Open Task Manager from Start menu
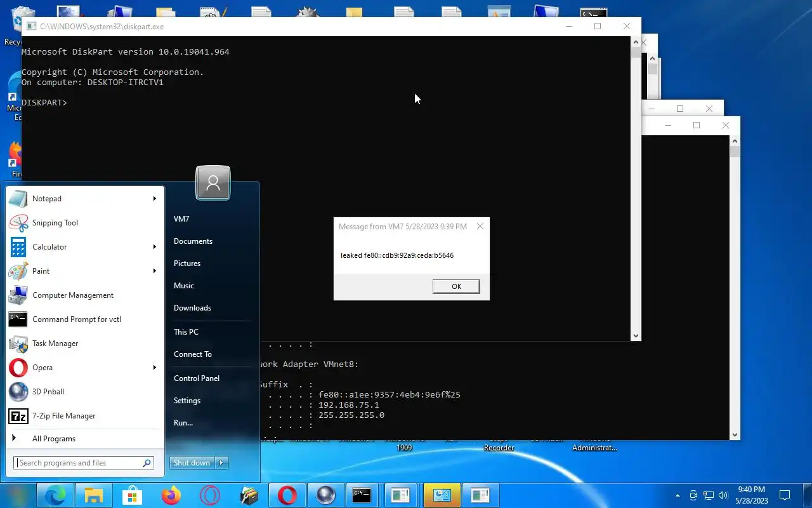 tap(84, 344)
